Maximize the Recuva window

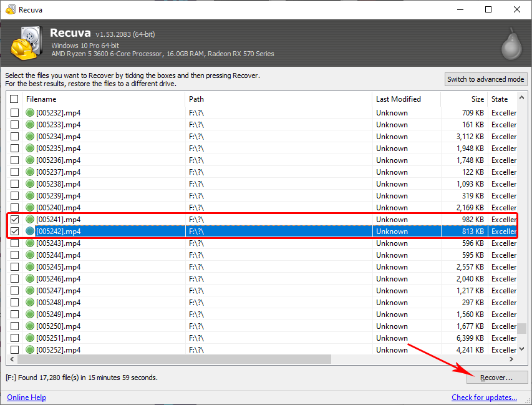coord(488,9)
